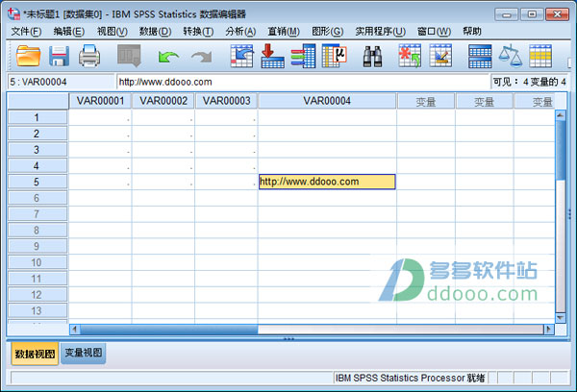Open 分析(A) menu

(240, 32)
